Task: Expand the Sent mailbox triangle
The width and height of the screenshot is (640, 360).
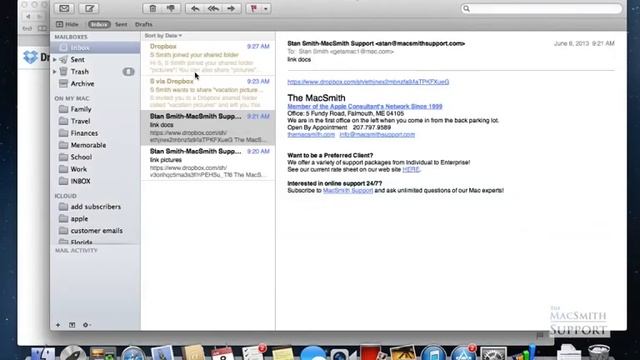Action: (x=55, y=60)
